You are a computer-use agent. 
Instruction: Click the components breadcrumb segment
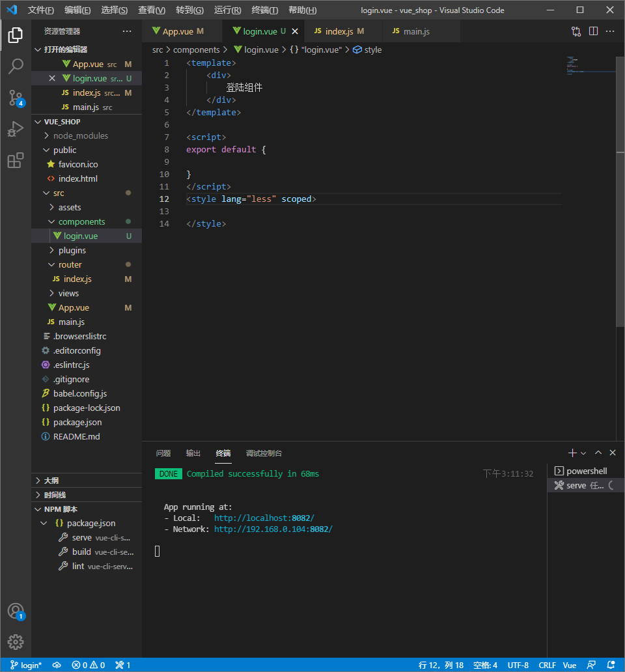(x=196, y=49)
